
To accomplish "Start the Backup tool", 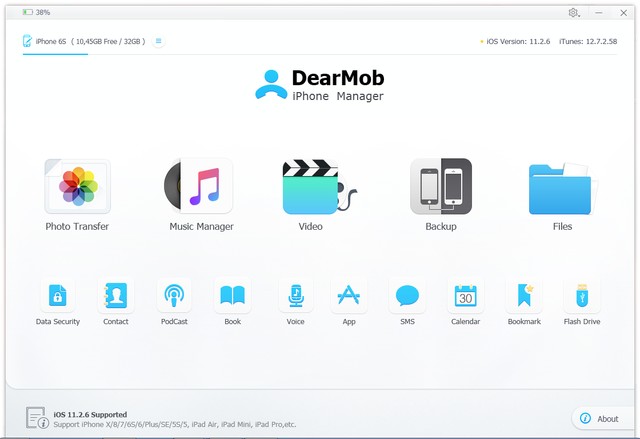I will point(440,187).
